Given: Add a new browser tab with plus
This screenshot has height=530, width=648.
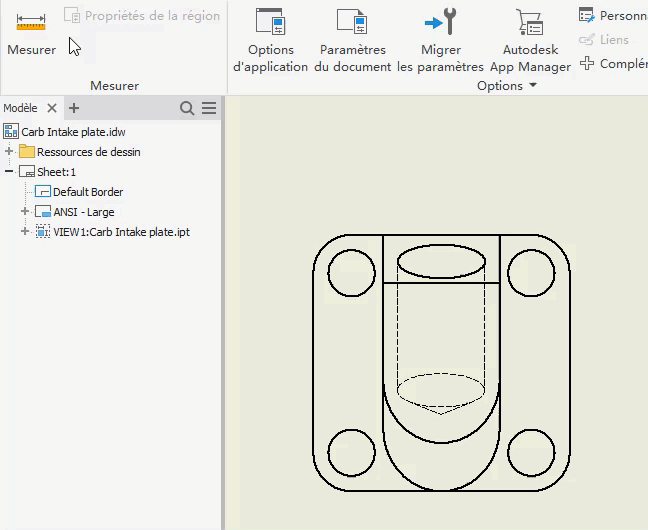Looking at the screenshot, I should pyautogui.click(x=74, y=108).
